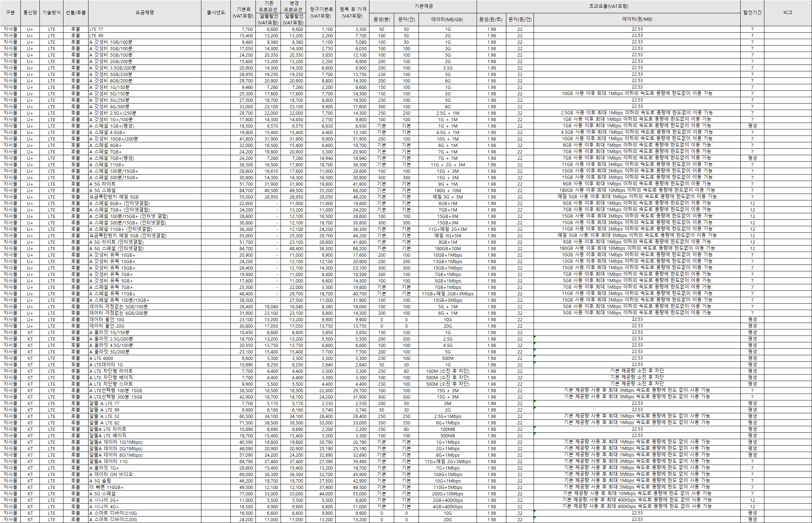Screen dimensions: 812x523
Task: Click plan cell 알뜰 A LTE 62
Action: click(x=145, y=423)
